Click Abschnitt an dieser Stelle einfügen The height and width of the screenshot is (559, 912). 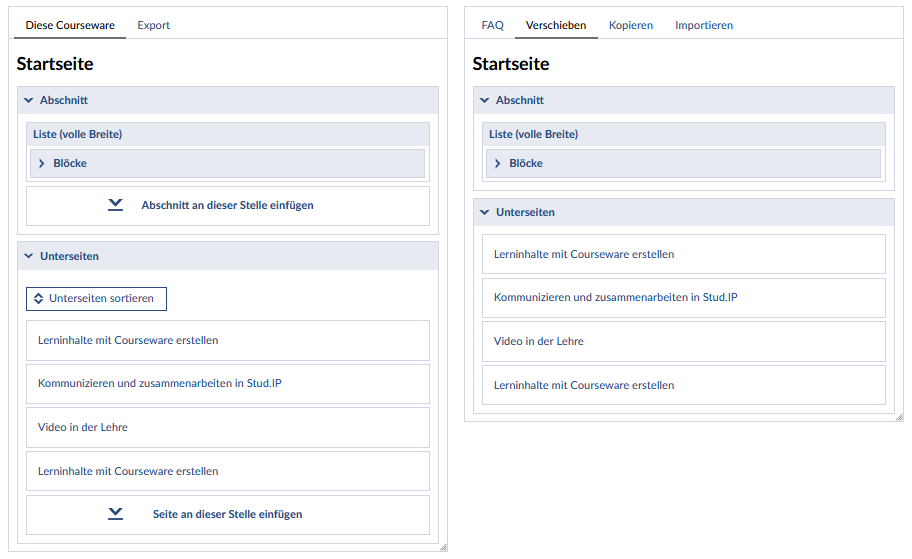227,205
